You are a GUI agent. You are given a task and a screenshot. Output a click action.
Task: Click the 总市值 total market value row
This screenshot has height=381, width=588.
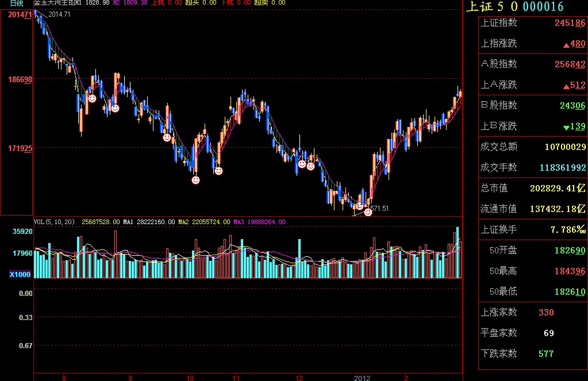point(532,188)
